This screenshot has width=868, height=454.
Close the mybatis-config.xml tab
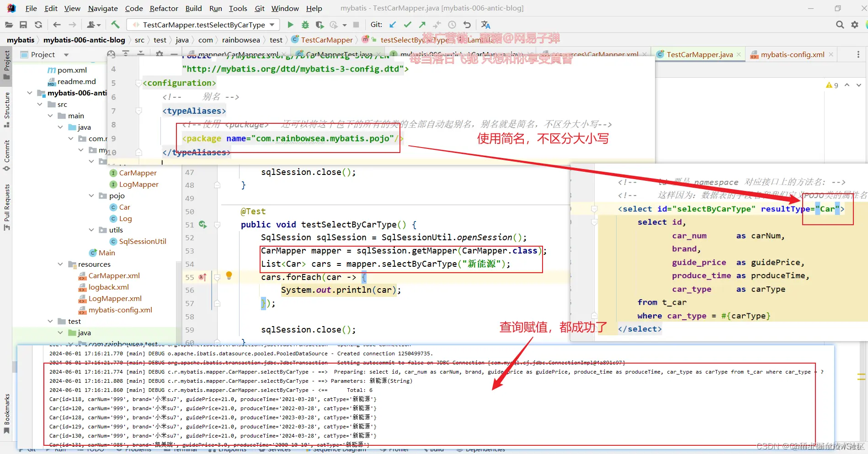tap(831, 54)
